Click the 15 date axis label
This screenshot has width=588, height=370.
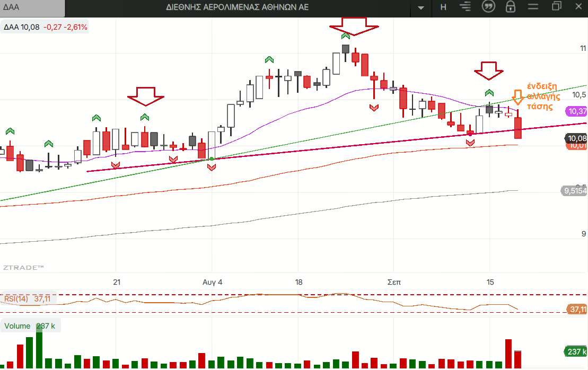pos(490,282)
